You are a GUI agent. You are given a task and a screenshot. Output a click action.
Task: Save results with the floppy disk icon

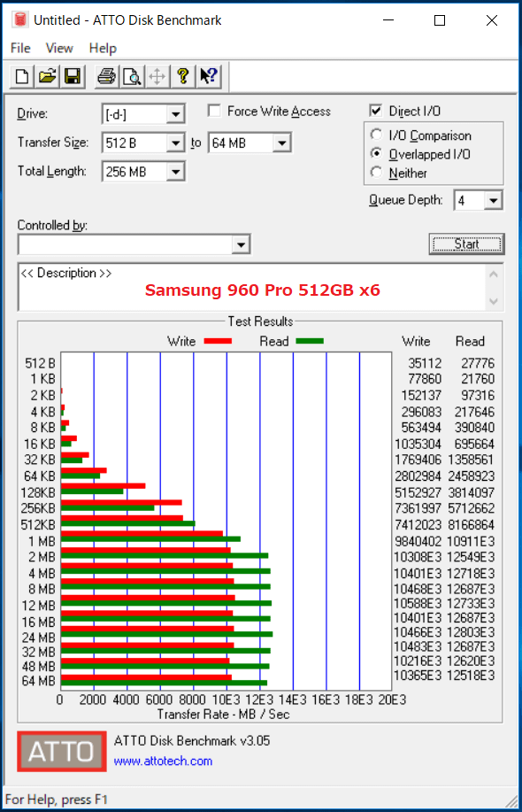point(73,77)
